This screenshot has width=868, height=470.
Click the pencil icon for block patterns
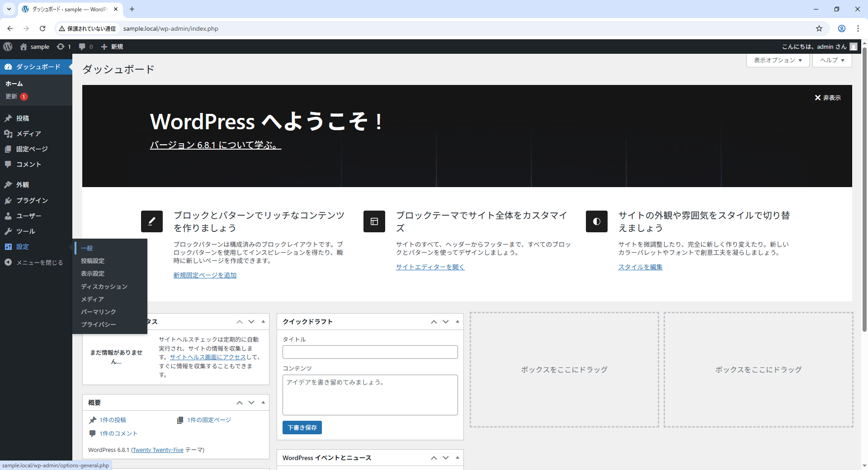tap(152, 221)
